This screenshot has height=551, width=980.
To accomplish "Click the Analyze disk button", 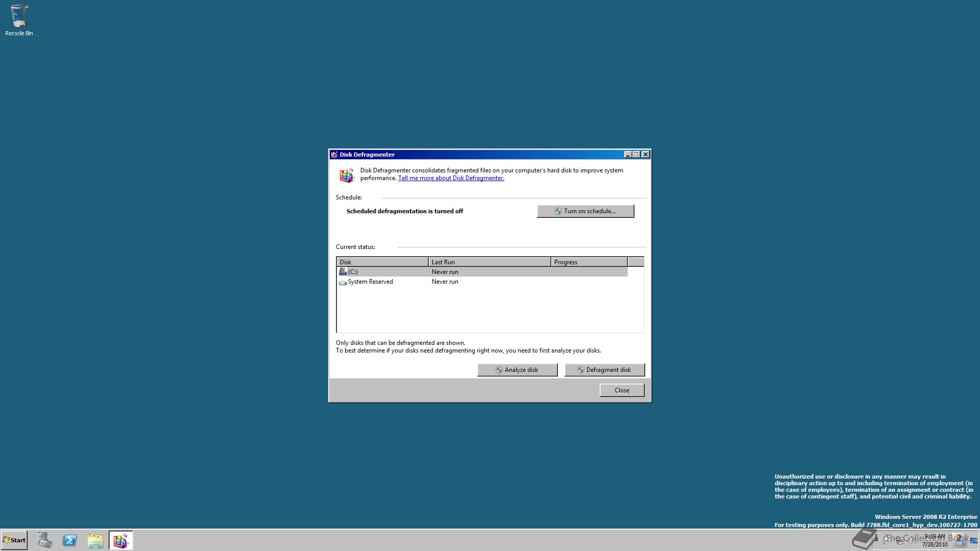I will pyautogui.click(x=517, y=370).
